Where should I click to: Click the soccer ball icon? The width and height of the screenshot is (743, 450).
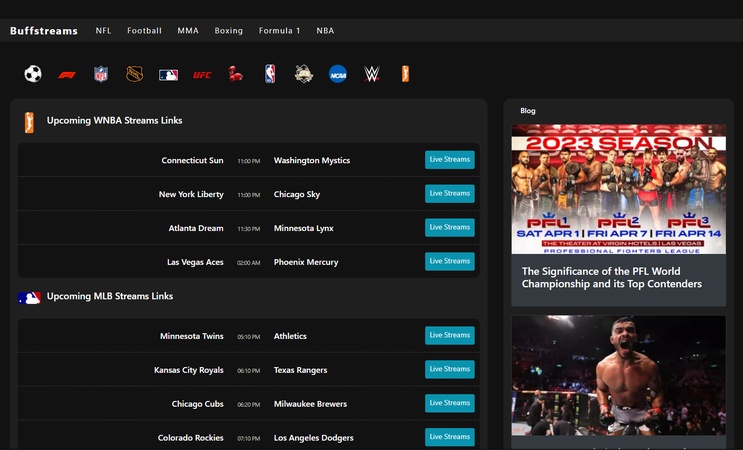tap(33, 74)
